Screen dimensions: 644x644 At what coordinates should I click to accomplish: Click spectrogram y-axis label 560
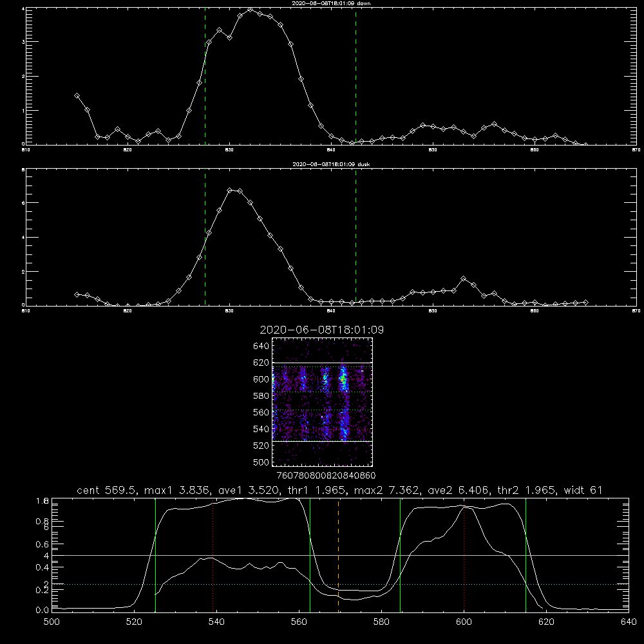(x=261, y=412)
